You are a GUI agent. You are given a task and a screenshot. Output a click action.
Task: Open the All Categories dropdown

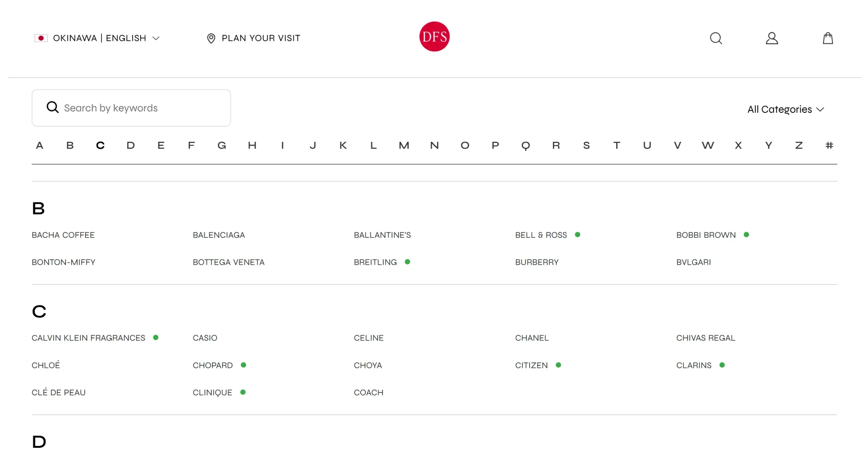tap(786, 109)
